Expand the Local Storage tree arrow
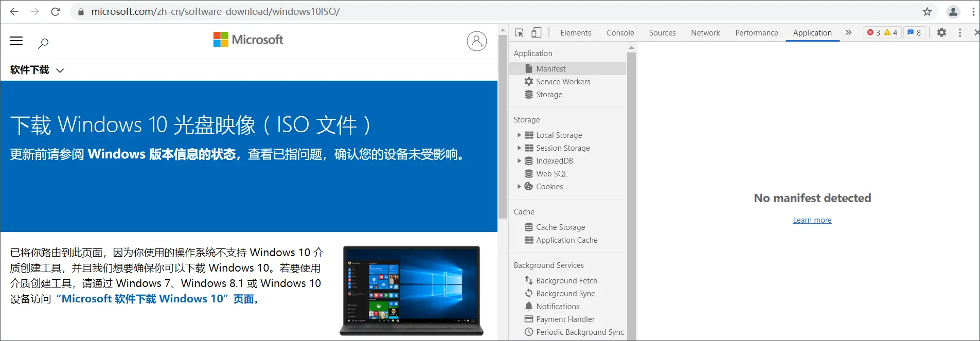Screen dimensions: 980x341 pos(519,135)
